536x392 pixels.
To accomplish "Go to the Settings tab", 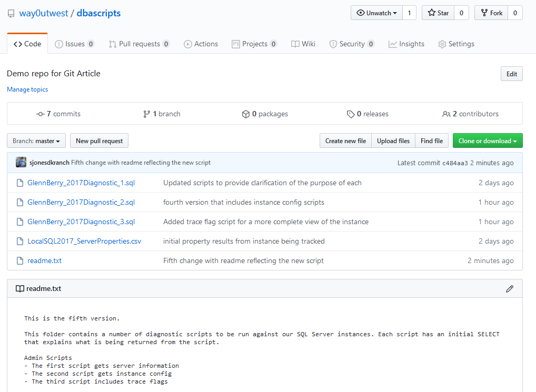I will point(456,44).
